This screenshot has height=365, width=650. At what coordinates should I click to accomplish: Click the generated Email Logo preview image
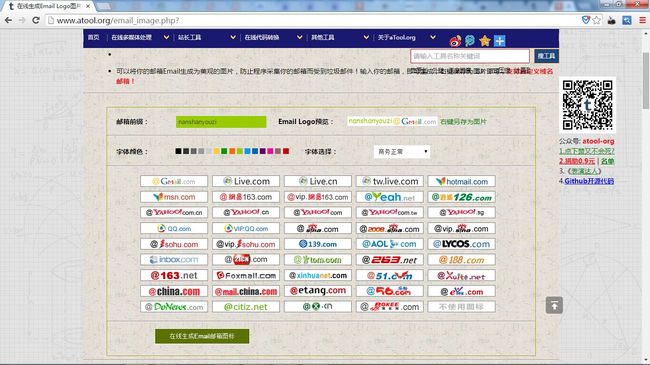tap(392, 122)
